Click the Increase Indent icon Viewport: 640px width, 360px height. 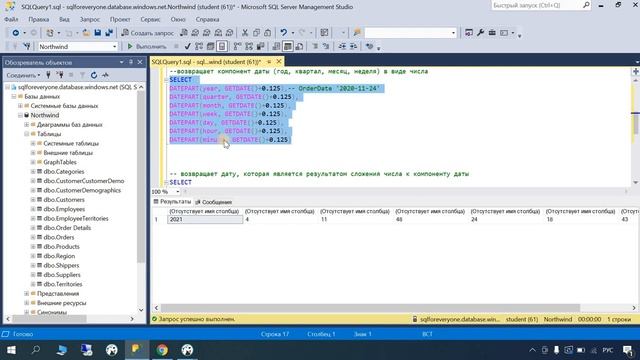(x=353, y=47)
